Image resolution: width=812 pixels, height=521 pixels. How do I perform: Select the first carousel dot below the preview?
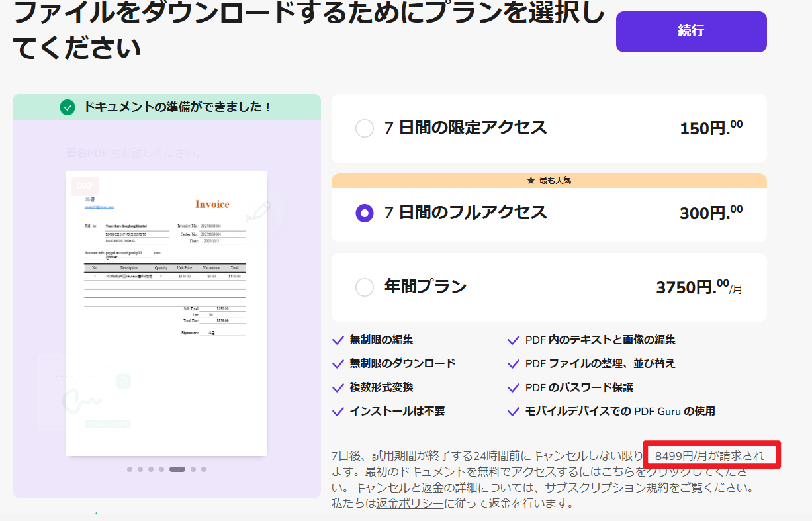(x=130, y=469)
